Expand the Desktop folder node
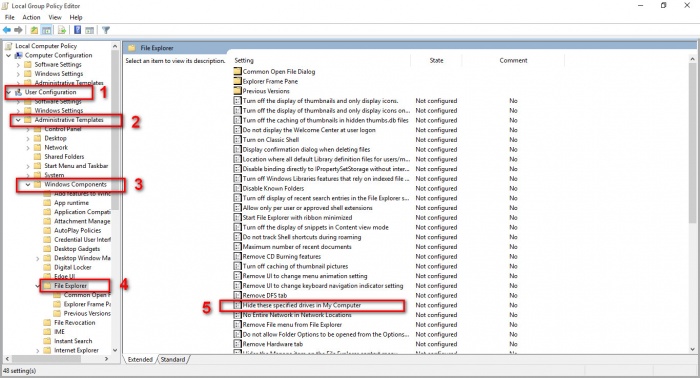Image resolution: width=700 pixels, height=378 pixels. pos(28,138)
